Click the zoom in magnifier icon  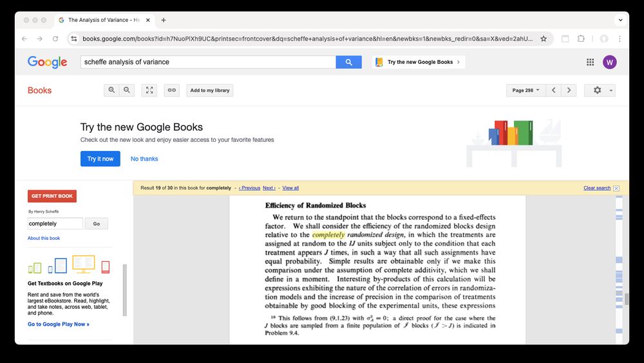coord(111,90)
